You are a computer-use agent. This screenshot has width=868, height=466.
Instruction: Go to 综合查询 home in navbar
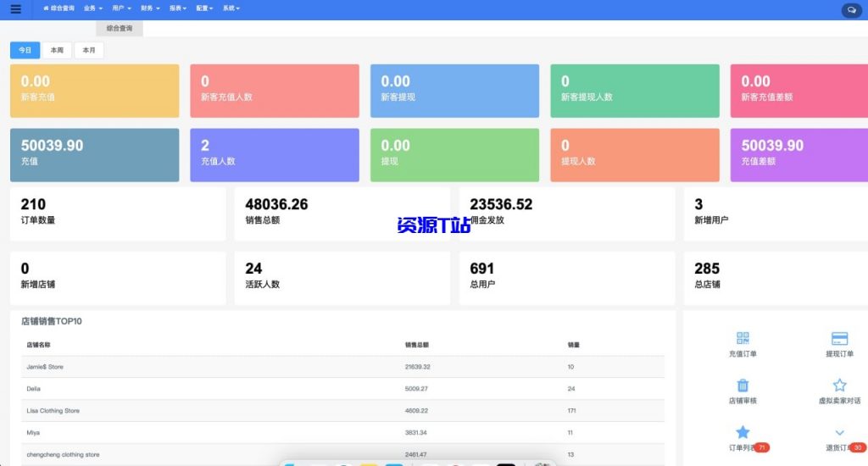click(x=58, y=8)
